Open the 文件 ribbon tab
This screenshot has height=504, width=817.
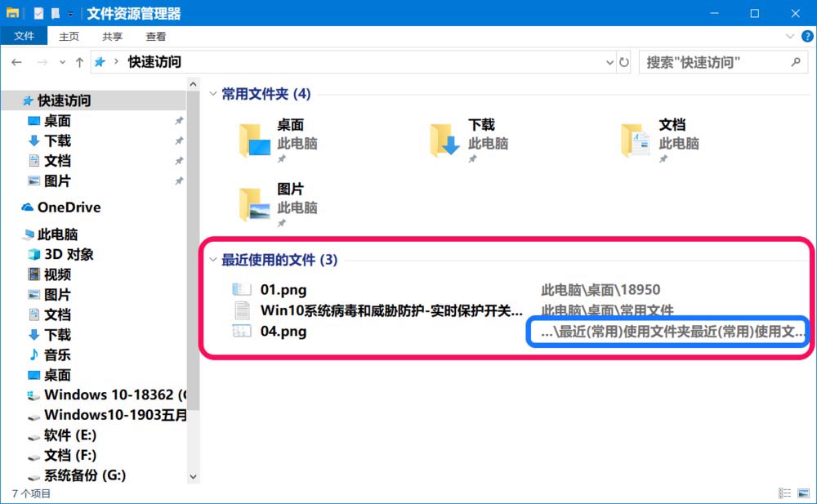(24, 36)
